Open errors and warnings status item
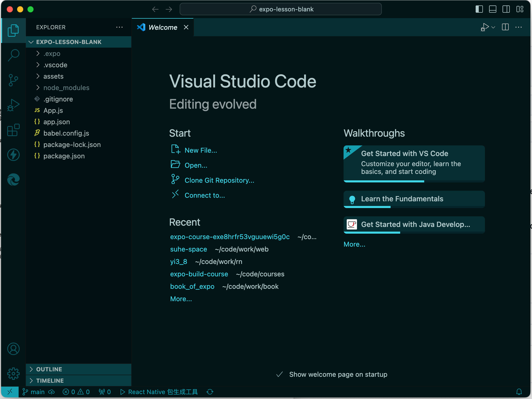This screenshot has width=532, height=399. [x=76, y=392]
